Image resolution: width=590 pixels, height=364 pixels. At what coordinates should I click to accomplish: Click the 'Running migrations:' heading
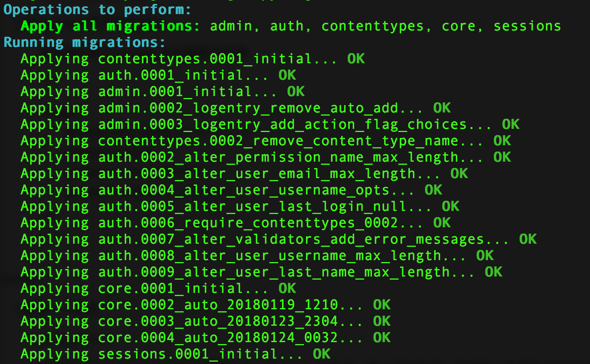pyautogui.click(x=84, y=42)
